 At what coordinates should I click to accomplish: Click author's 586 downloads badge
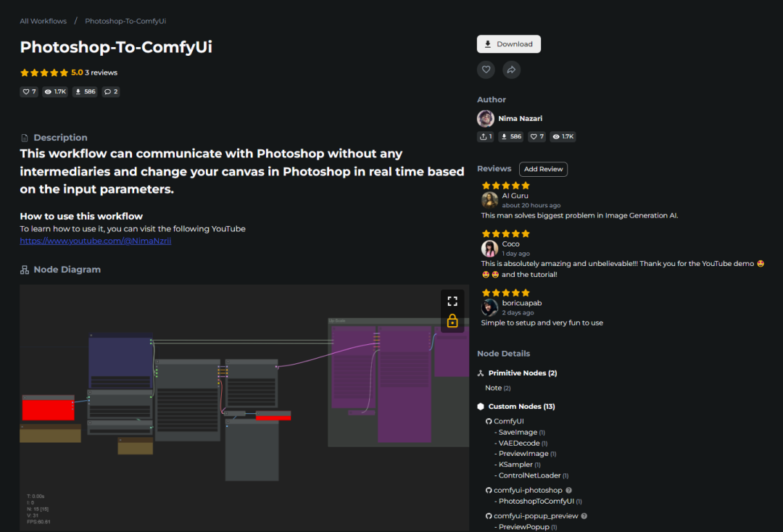[x=511, y=136]
